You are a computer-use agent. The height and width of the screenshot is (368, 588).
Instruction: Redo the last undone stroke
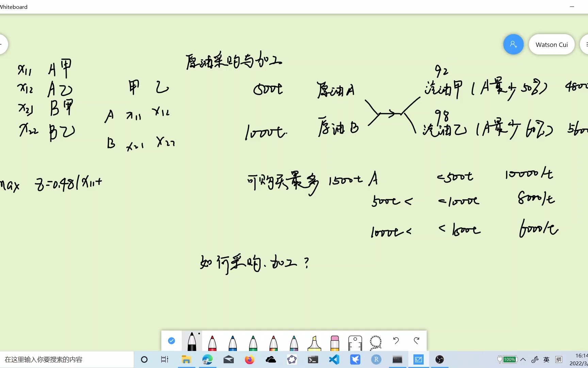point(416,341)
